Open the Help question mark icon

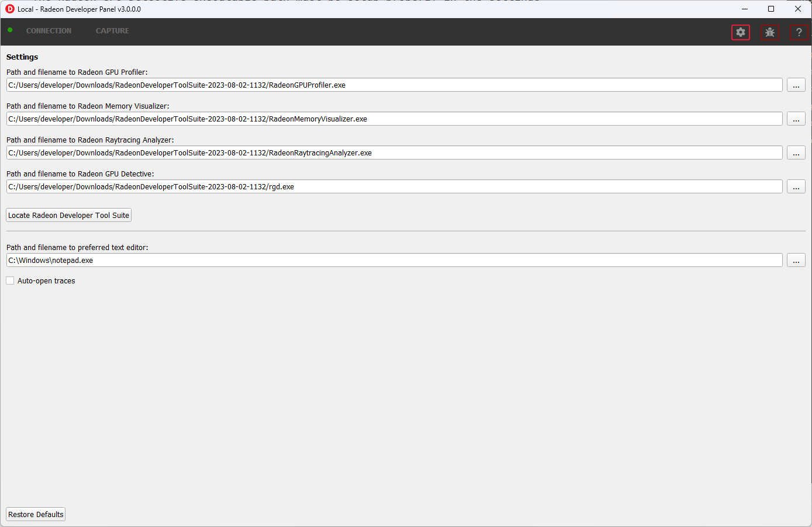click(x=799, y=32)
